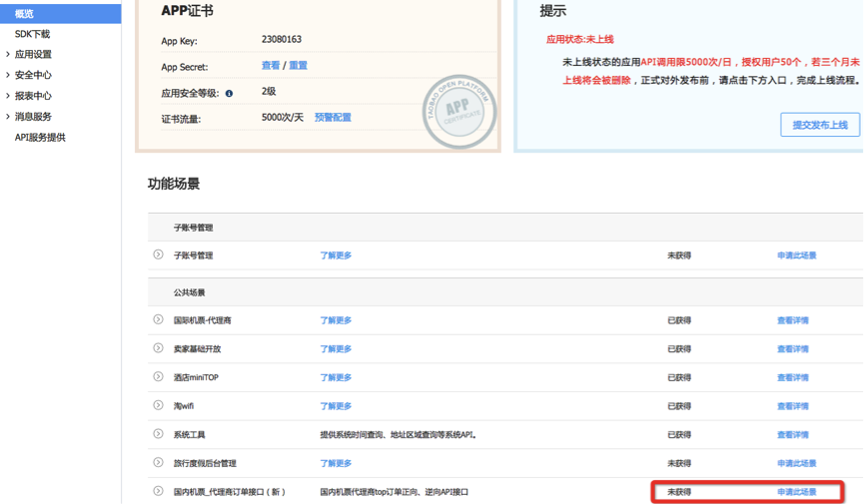Expand the 国际机票-代理商 row arrow icon
The width and height of the screenshot is (864, 504).
click(158, 319)
